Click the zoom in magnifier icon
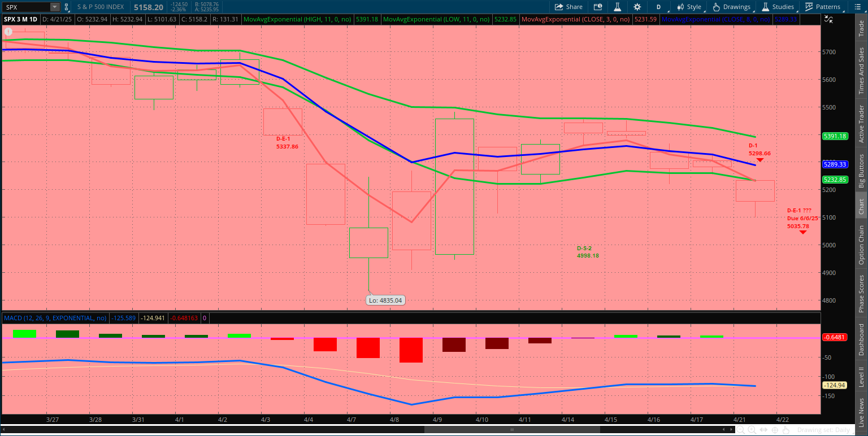 (752, 430)
